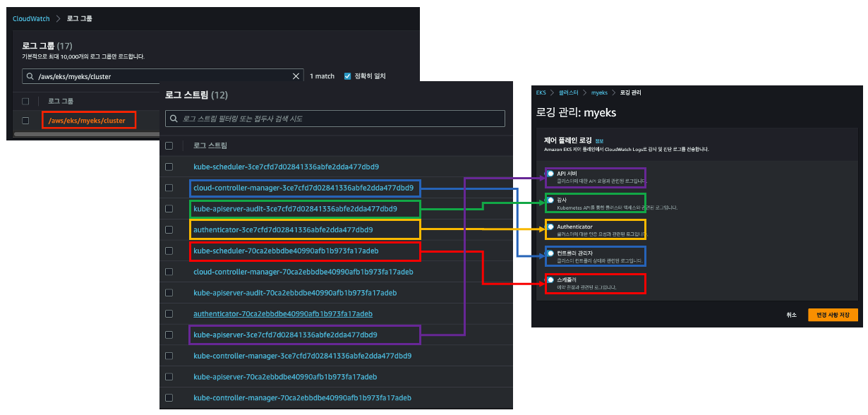
Task: Open the 정보 info link
Action: click(x=599, y=140)
